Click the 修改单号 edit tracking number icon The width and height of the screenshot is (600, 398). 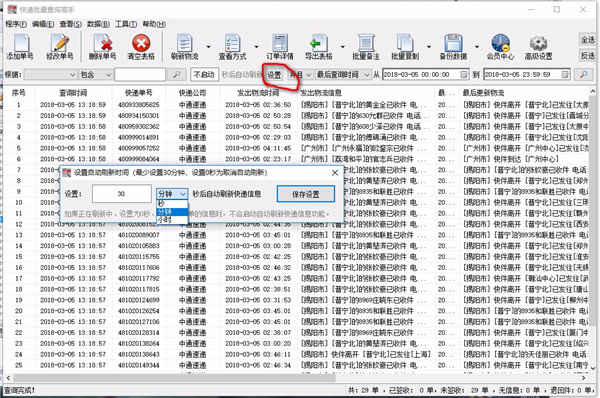pos(59,46)
